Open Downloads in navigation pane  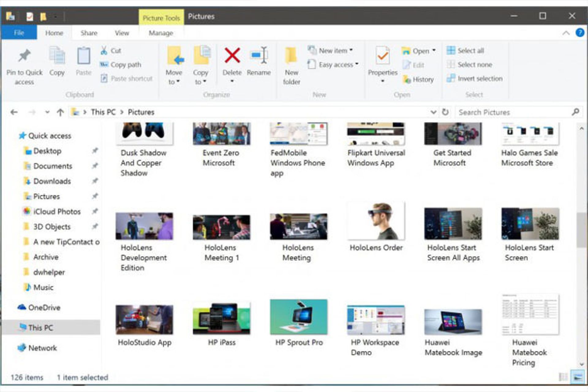pos(47,181)
